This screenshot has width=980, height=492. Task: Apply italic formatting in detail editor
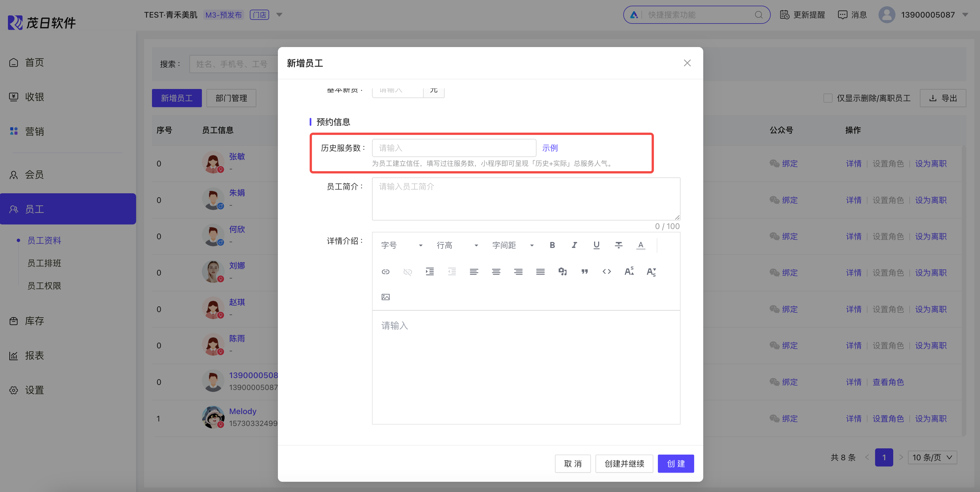tap(574, 245)
